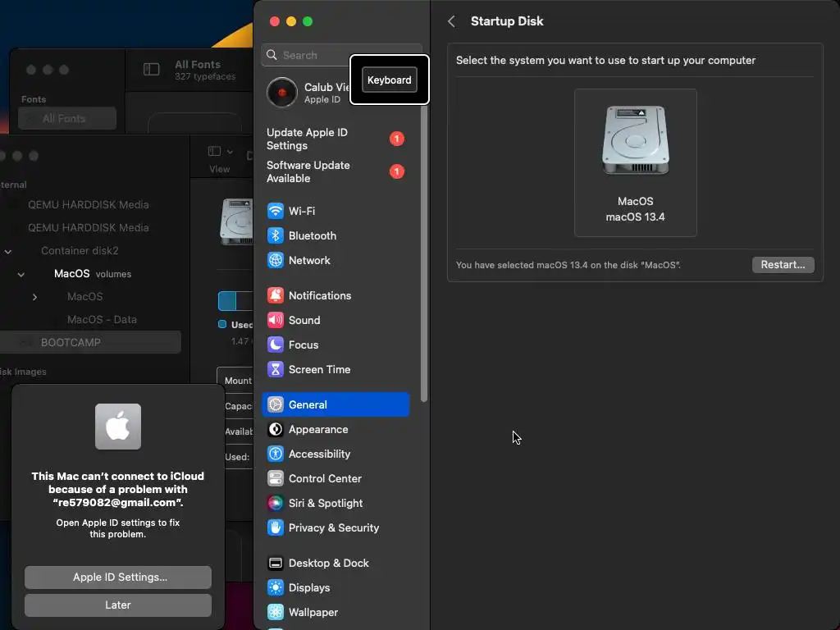
Task: Select first QEMU HARDDISK Media disk
Action: pos(89,204)
